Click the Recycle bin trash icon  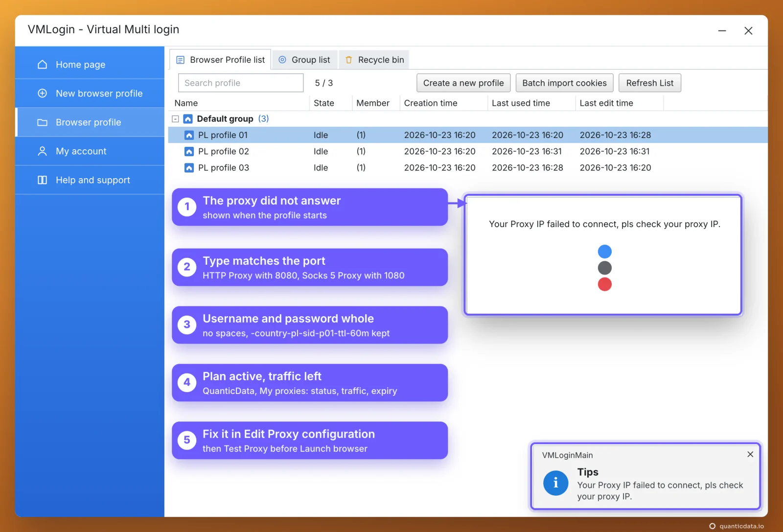(349, 60)
